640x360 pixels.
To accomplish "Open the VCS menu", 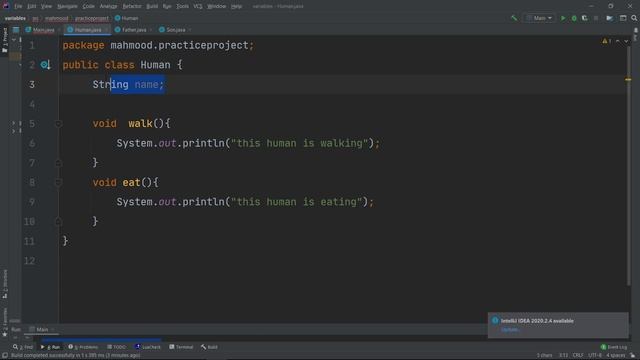I will pos(198,6).
